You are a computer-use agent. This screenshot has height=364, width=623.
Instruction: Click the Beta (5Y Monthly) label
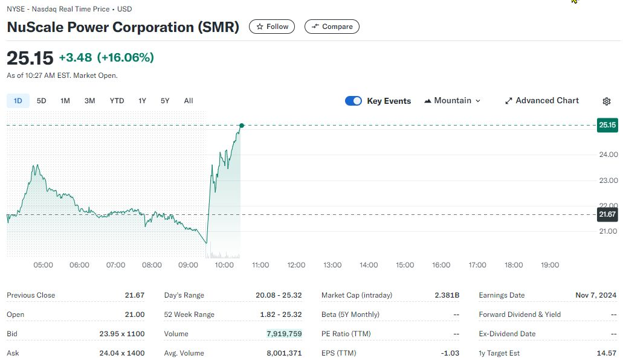(350, 315)
